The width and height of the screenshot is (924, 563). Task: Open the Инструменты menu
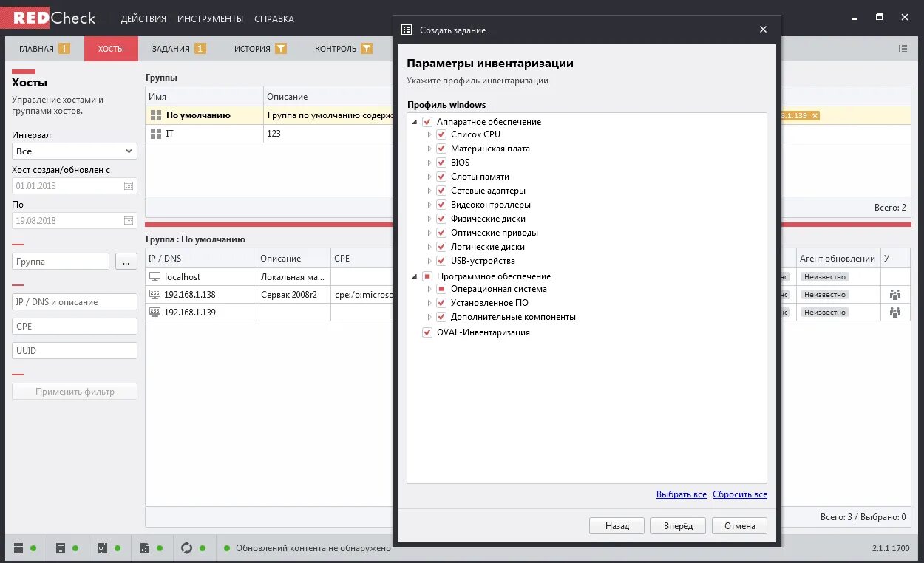tap(210, 18)
